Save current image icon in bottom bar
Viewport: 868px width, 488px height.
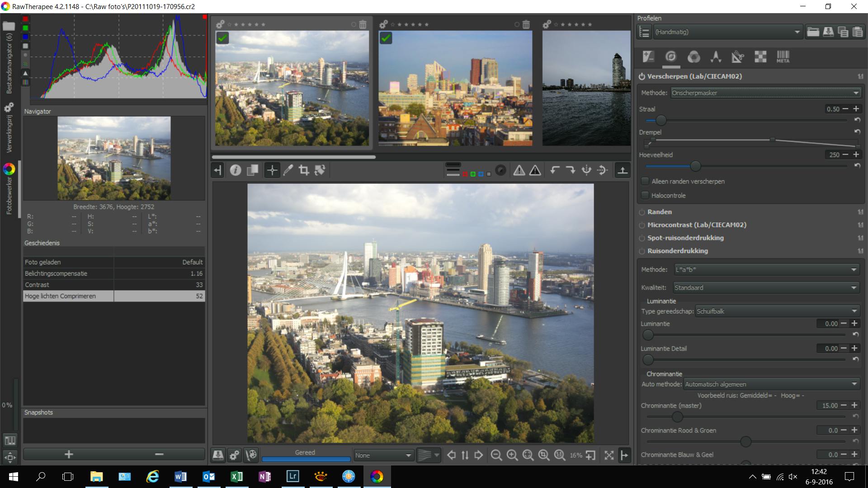click(218, 455)
